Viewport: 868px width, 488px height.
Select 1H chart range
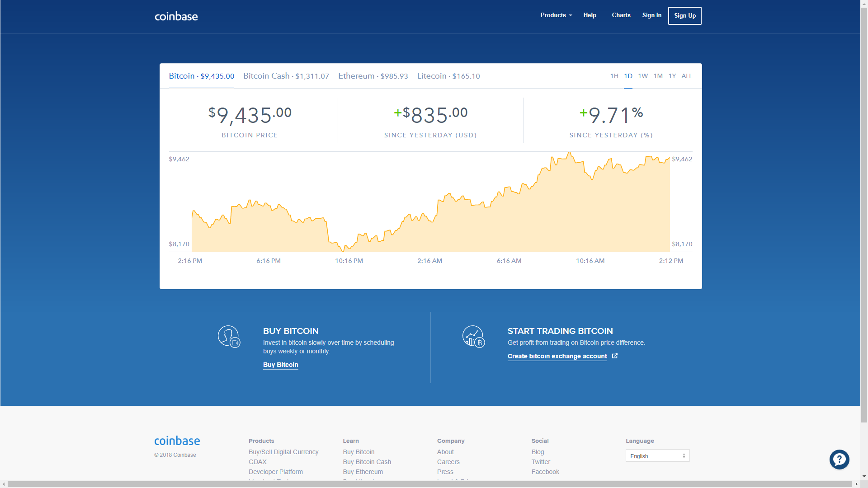(x=614, y=76)
